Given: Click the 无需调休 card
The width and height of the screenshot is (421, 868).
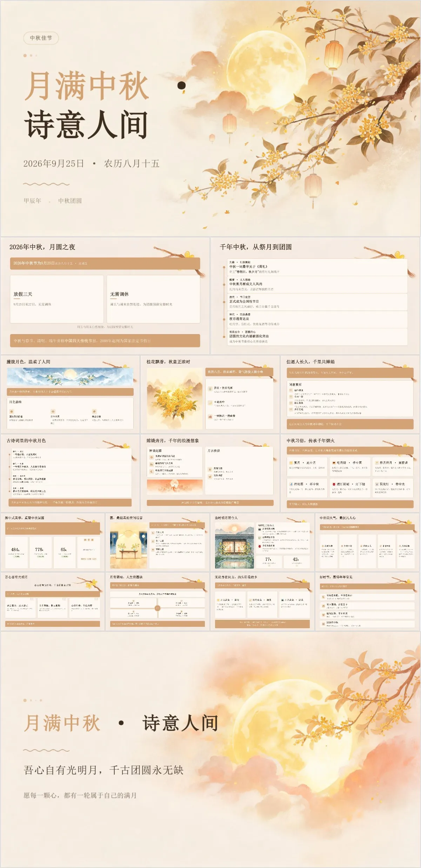Looking at the screenshot, I should 153,299.
